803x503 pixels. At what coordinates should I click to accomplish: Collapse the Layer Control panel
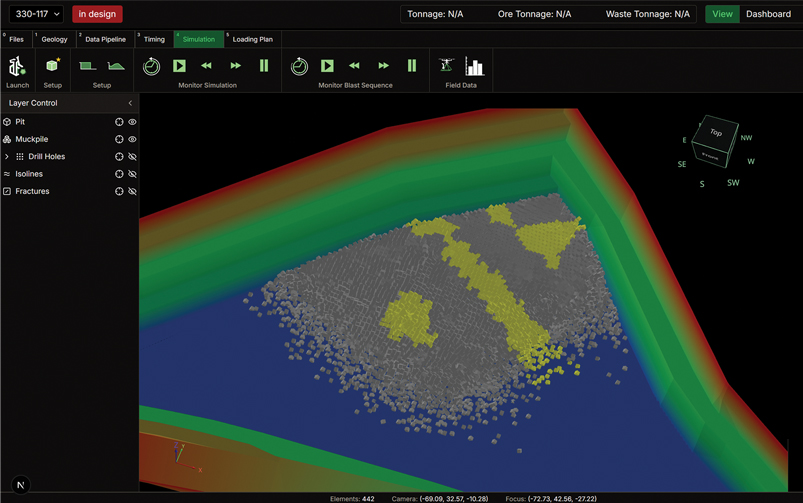tap(130, 103)
